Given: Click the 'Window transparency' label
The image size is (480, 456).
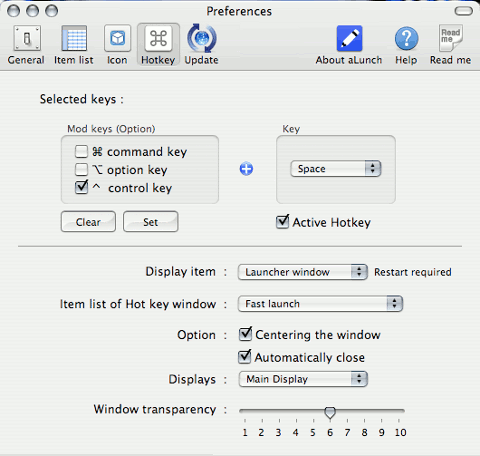Looking at the screenshot, I should 155,409.
